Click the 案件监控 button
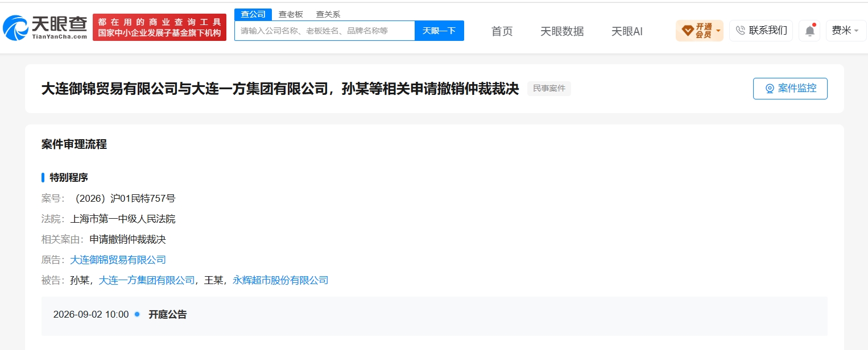 pyautogui.click(x=790, y=89)
